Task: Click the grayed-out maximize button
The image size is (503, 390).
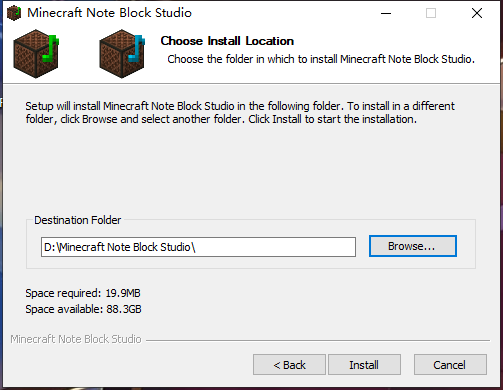Action: coord(431,13)
